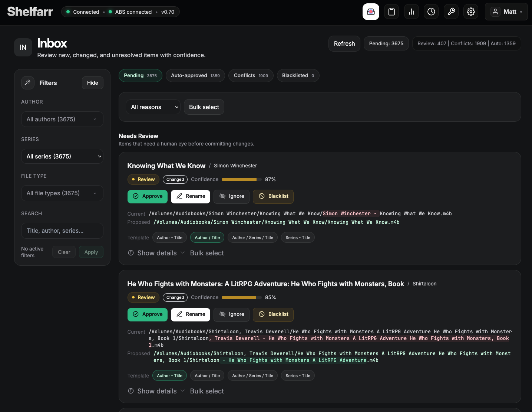The width and height of the screenshot is (532, 412).
Task: Select Series - Title template for Shirtaloon book
Action: tap(298, 376)
